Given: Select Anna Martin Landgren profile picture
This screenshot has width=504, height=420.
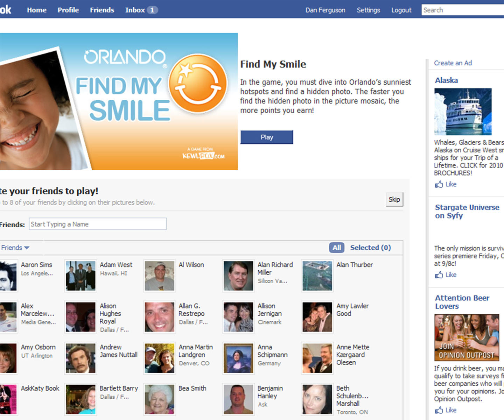Looking at the screenshot, I should (160, 358).
